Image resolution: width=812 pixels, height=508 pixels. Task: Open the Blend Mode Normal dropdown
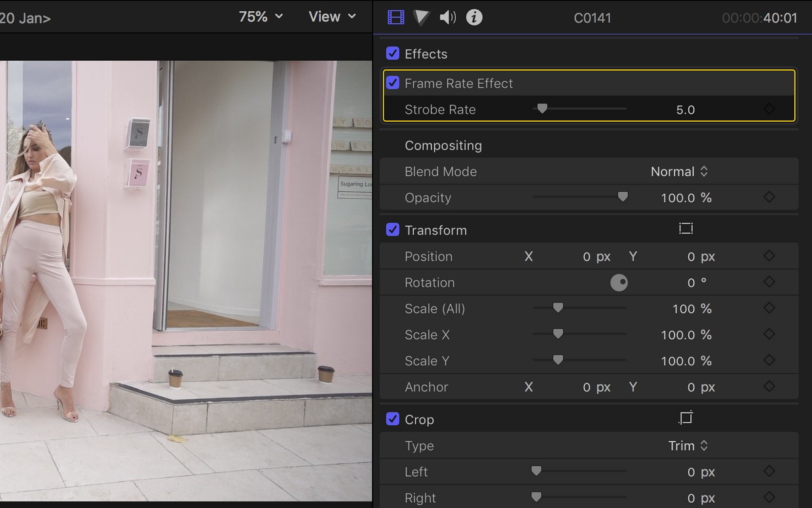click(x=679, y=172)
